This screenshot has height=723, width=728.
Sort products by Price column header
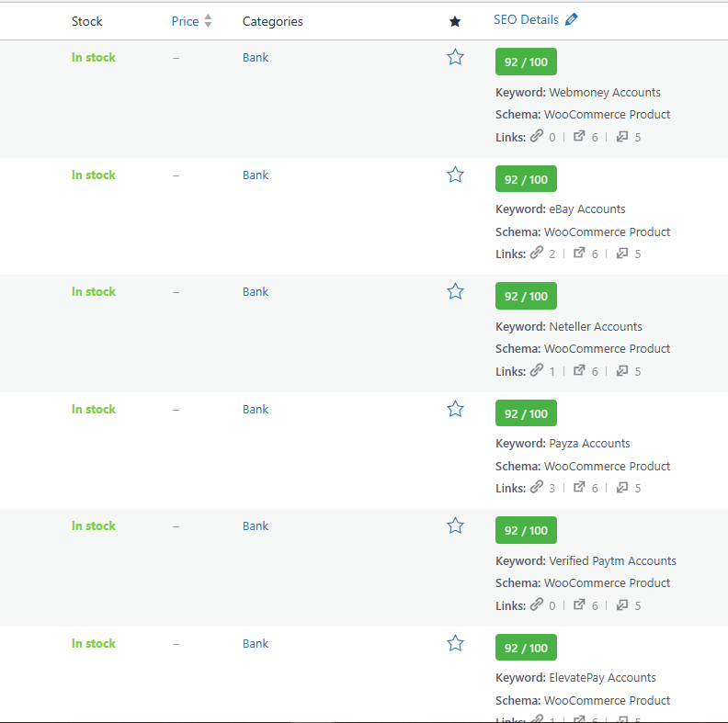pyautogui.click(x=185, y=21)
